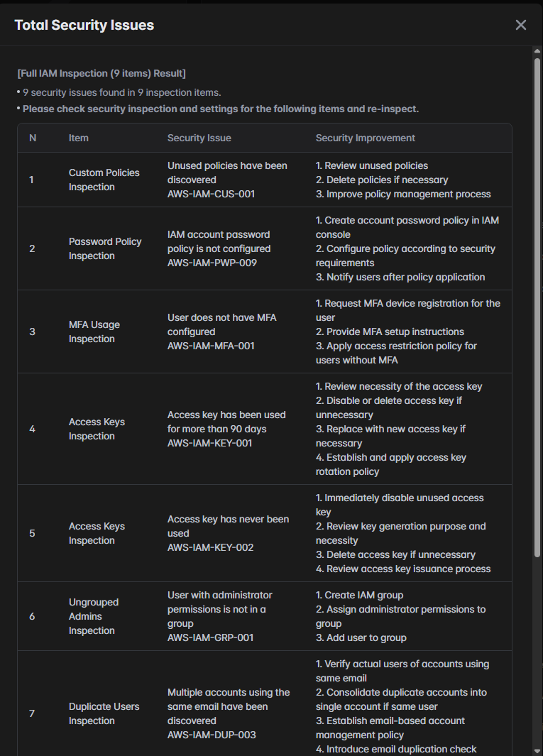Click issue code AWS-IAM-MFA-001
This screenshot has height=756, width=543.
click(211, 346)
